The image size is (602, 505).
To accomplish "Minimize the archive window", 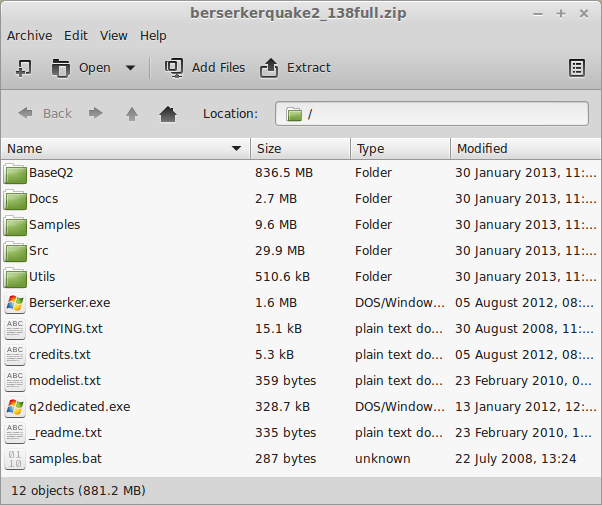I will 538,14.
